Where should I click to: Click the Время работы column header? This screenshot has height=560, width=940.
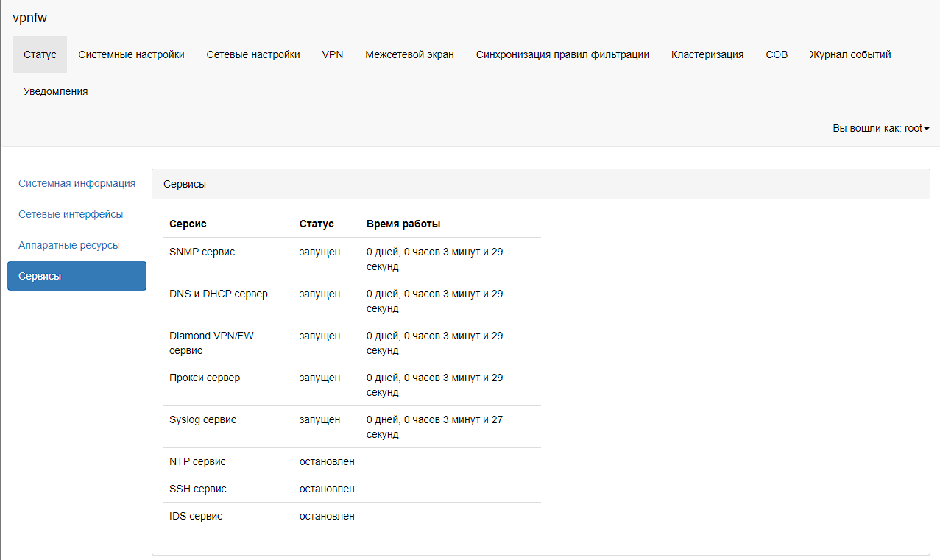403,224
